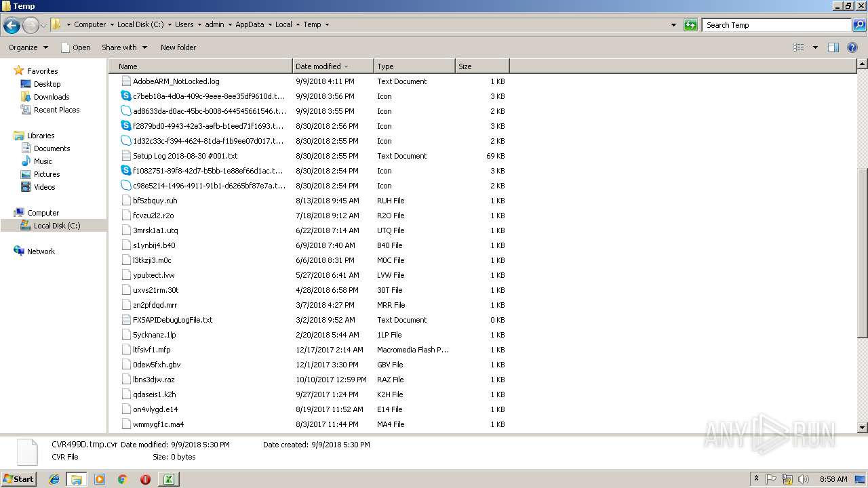Image resolution: width=868 pixels, height=488 pixels.
Task: Toggle the preview pane icon
Action: pos(833,47)
